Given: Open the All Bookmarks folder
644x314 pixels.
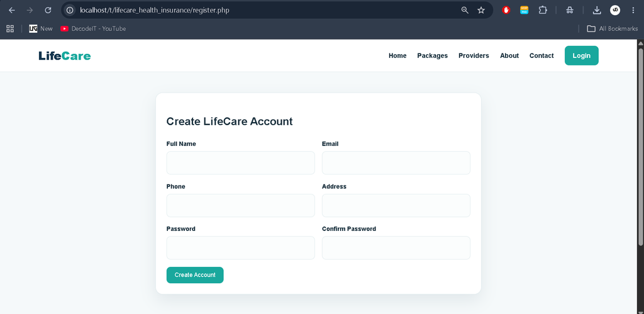Looking at the screenshot, I should tap(613, 28).
